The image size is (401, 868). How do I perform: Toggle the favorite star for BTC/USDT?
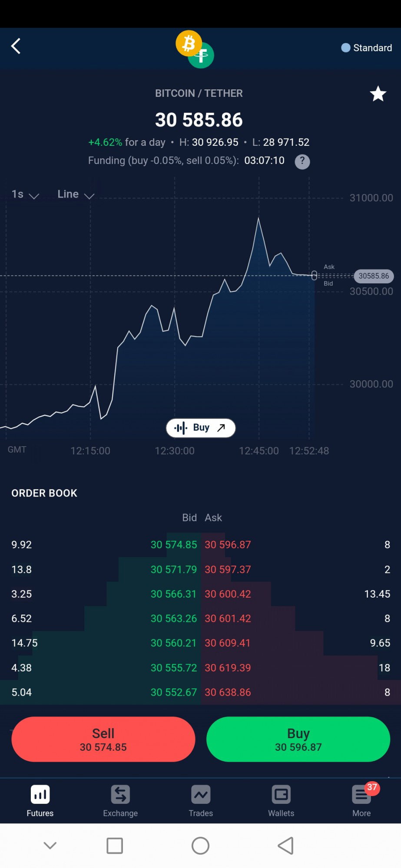coord(378,94)
